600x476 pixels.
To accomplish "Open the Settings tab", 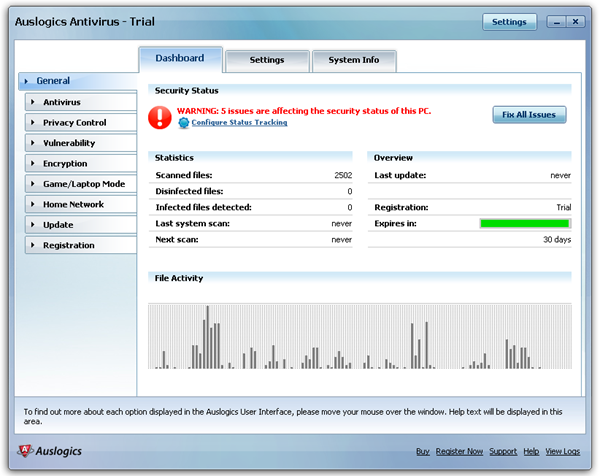I will pyautogui.click(x=267, y=60).
